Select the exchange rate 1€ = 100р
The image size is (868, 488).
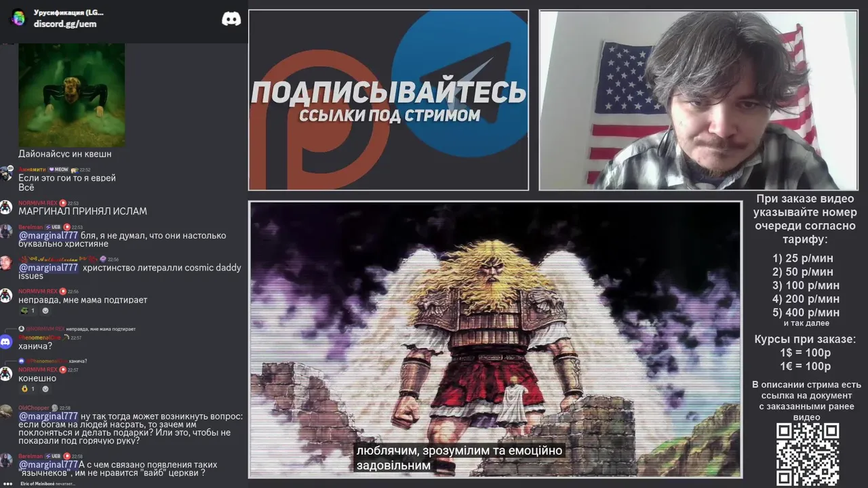coord(806,366)
